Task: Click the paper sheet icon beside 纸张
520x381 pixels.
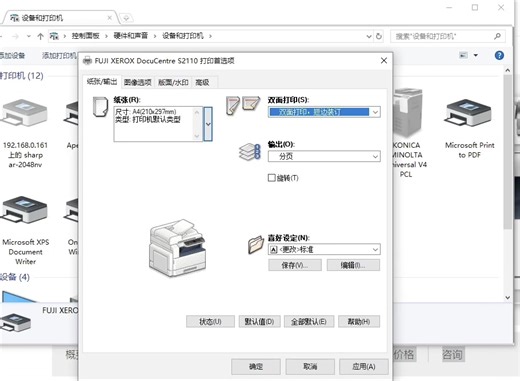Action: coord(100,107)
